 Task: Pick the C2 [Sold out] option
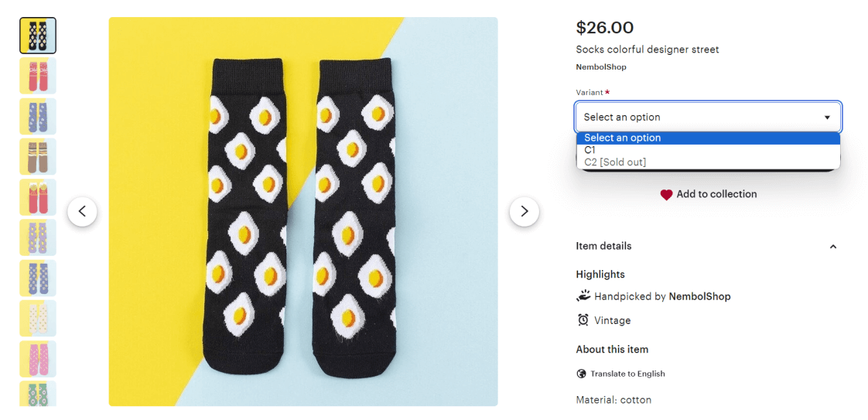coord(615,162)
